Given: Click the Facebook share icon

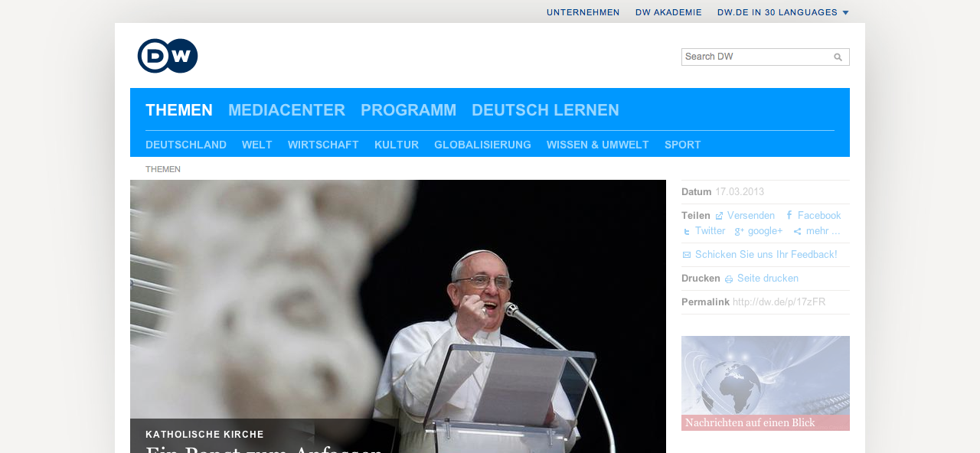Looking at the screenshot, I should [789, 216].
